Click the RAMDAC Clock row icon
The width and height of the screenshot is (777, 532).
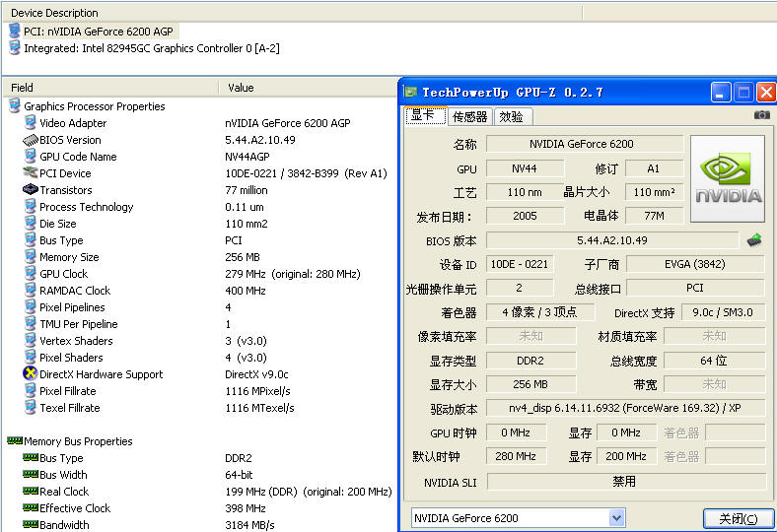point(31,290)
